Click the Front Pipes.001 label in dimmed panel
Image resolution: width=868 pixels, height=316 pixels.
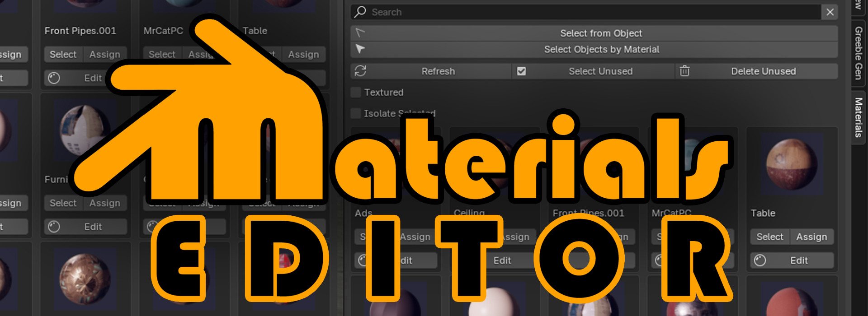coord(80,31)
